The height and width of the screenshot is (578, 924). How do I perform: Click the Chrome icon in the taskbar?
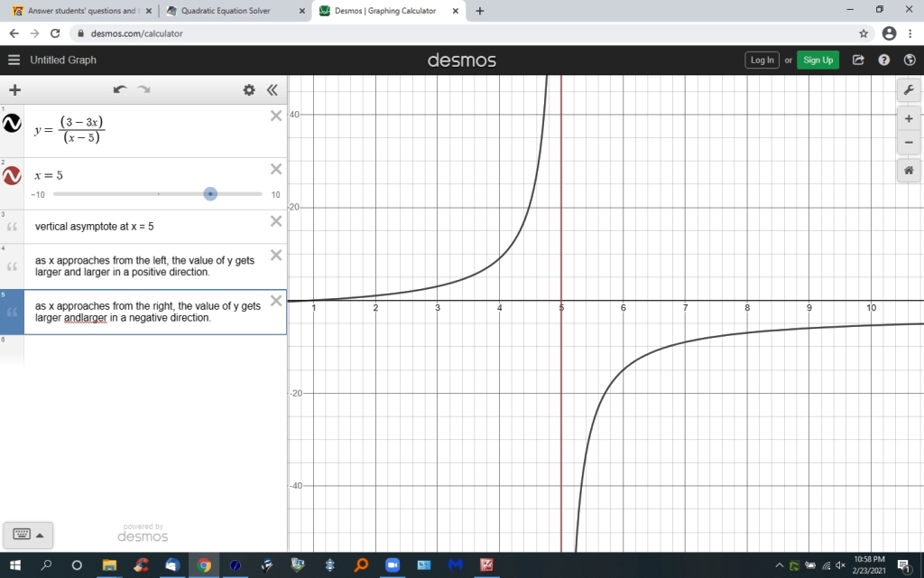click(203, 565)
